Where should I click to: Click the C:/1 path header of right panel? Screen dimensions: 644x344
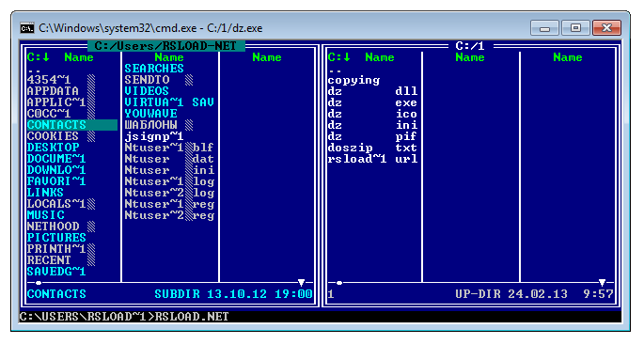point(470,45)
